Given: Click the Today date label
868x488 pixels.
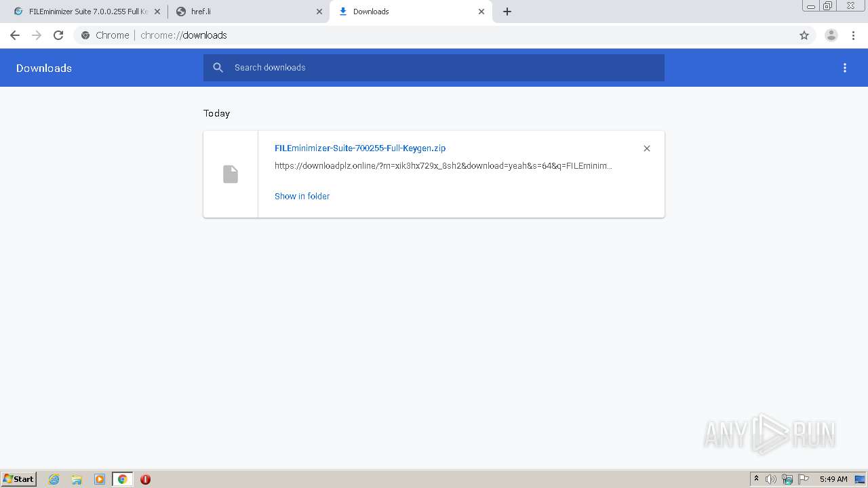Looking at the screenshot, I should click(216, 113).
